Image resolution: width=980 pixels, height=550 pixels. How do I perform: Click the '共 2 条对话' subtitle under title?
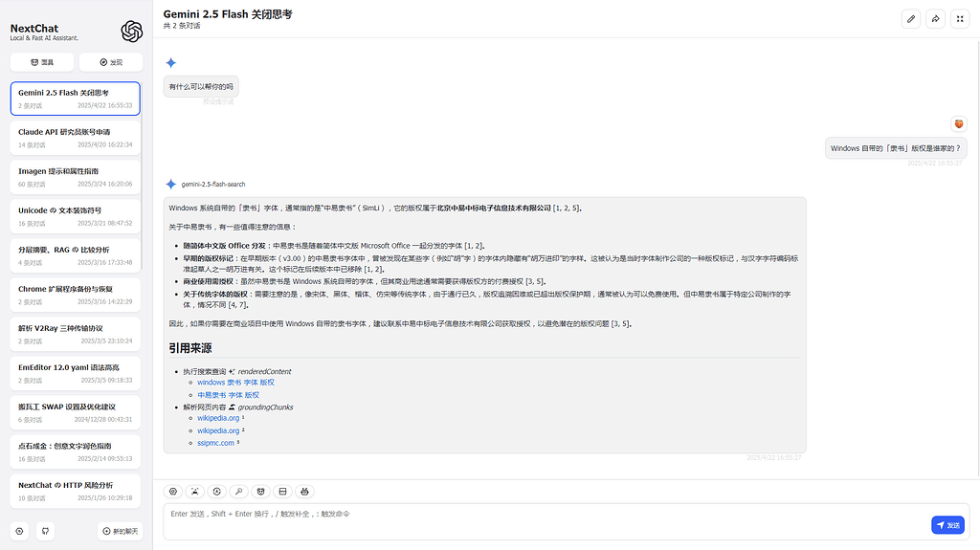(x=181, y=26)
